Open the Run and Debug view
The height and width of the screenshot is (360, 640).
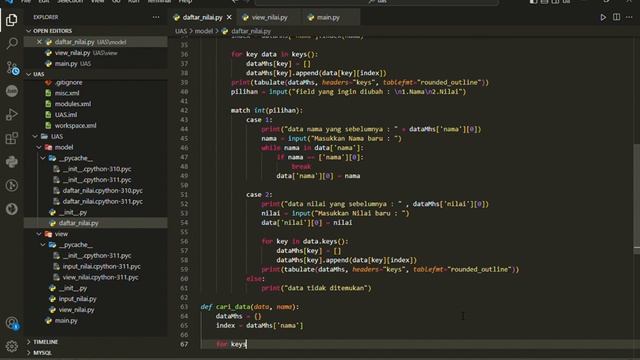coord(11,115)
